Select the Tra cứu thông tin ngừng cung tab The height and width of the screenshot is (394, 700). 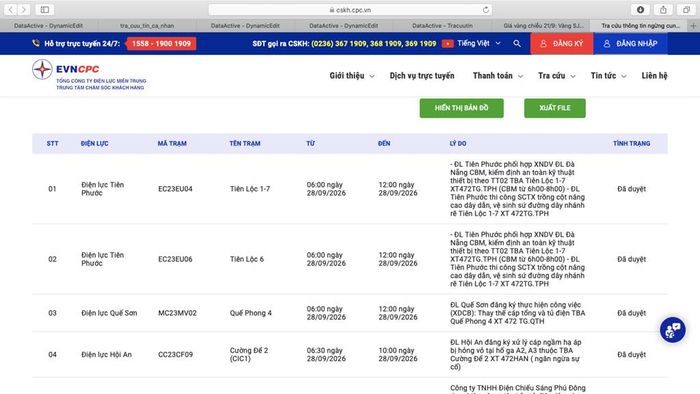click(x=640, y=26)
